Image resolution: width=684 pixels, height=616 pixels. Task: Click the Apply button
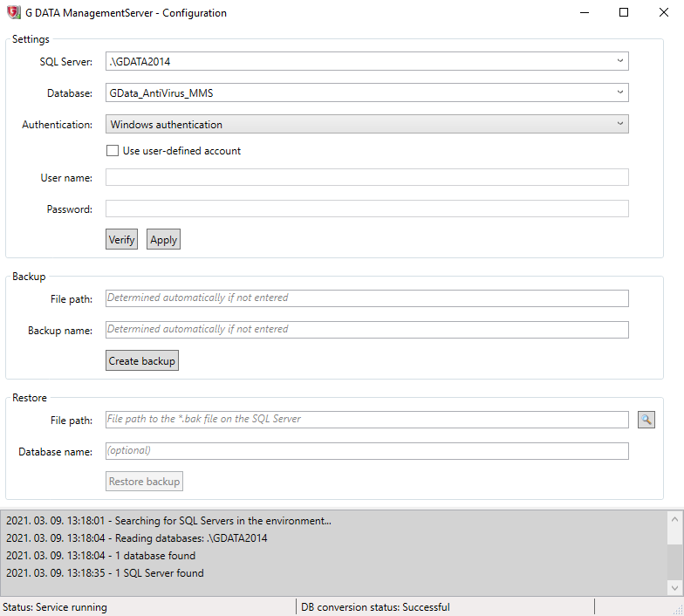[164, 239]
